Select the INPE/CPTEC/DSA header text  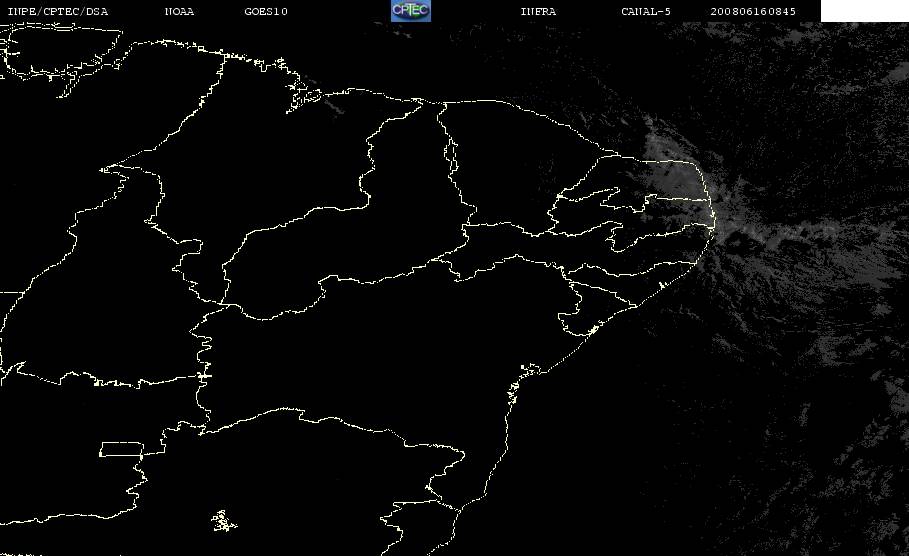coord(57,12)
